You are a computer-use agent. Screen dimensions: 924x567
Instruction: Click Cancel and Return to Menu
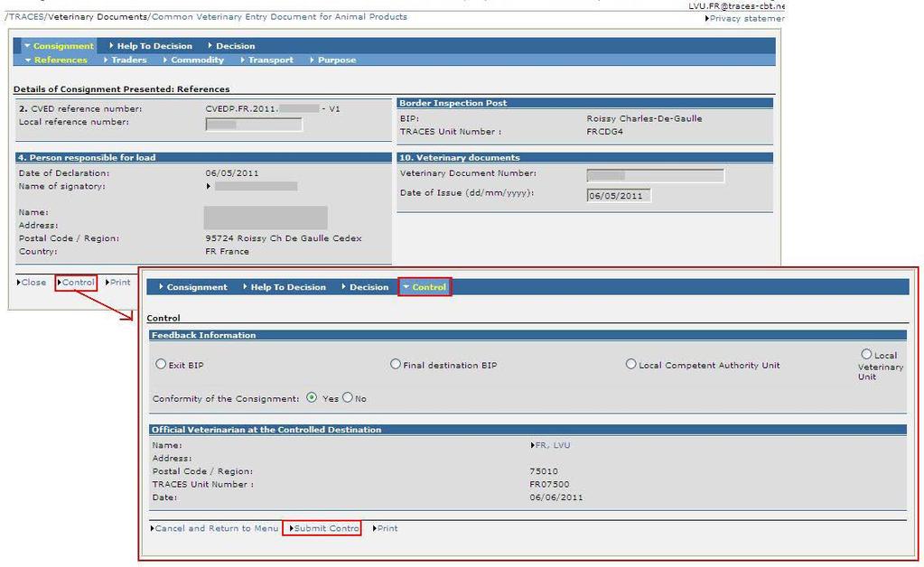[214, 528]
